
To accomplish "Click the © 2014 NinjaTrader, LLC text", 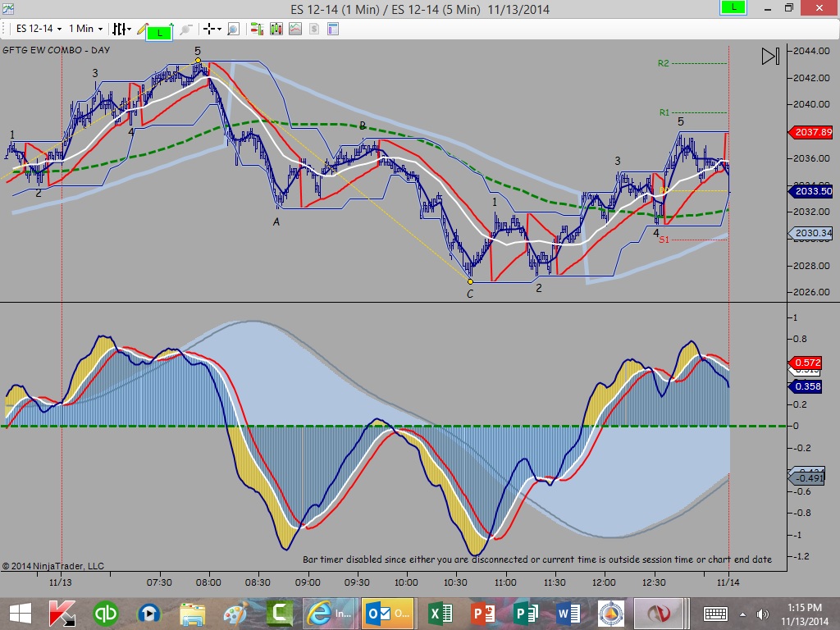I will pyautogui.click(x=53, y=566).
